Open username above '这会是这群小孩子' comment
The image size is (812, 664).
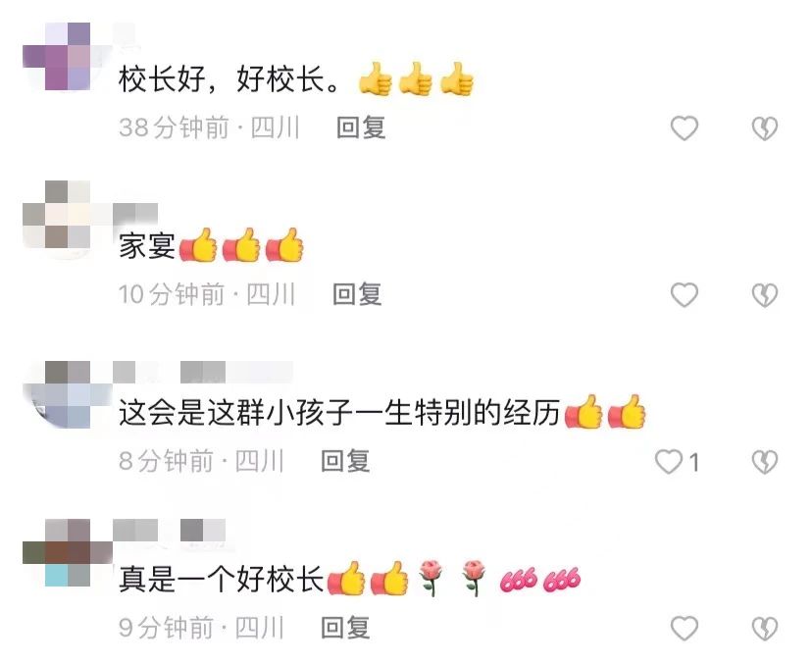click(x=203, y=373)
